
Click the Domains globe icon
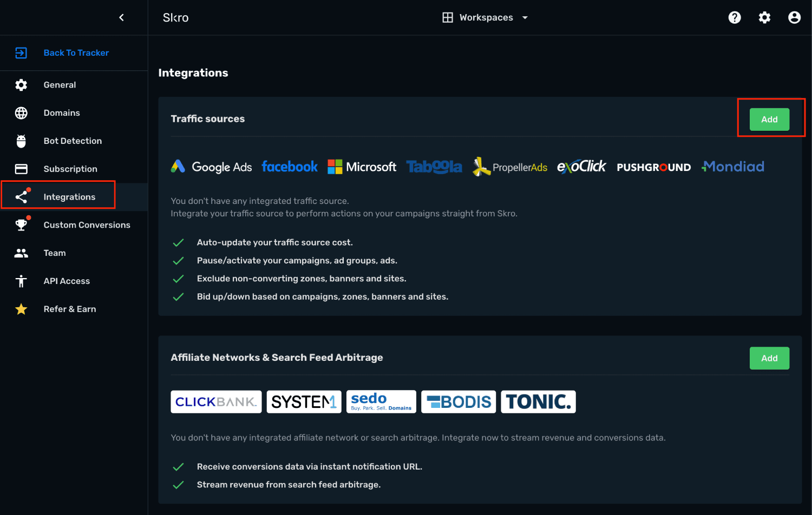pos(21,113)
